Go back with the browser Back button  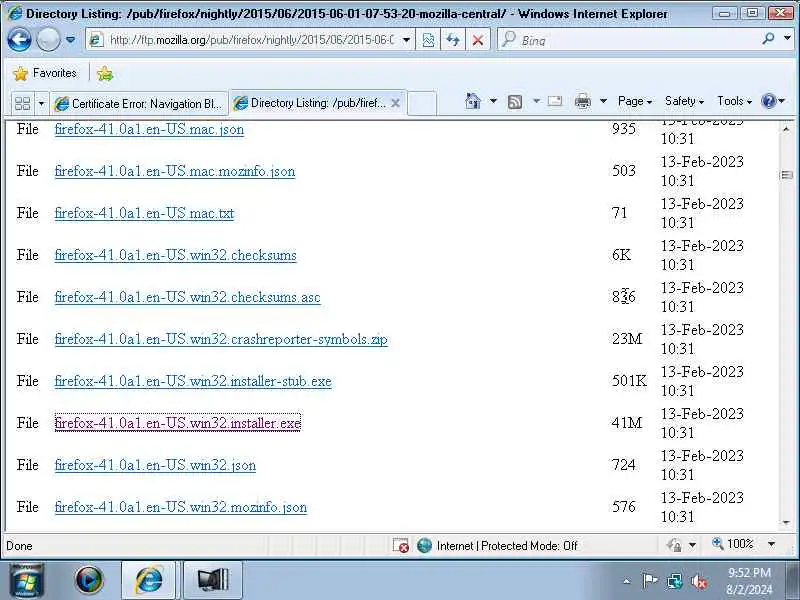click(x=19, y=40)
